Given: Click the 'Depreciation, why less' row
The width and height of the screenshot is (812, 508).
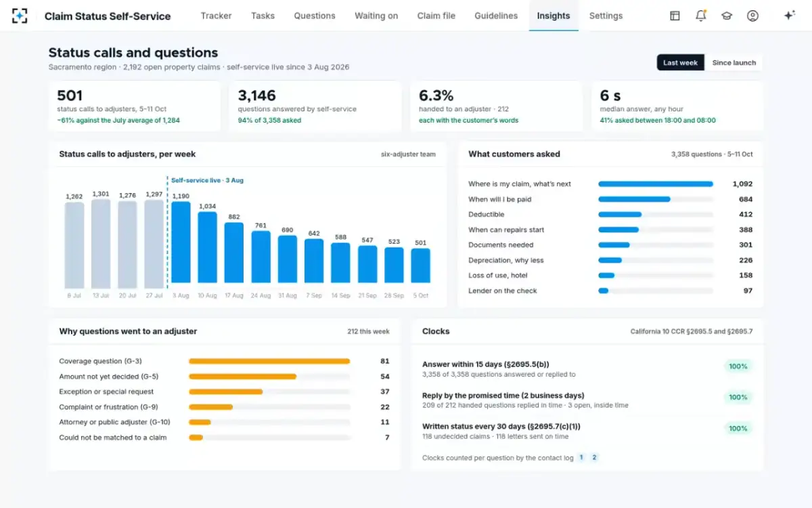Looking at the screenshot, I should tap(610, 260).
